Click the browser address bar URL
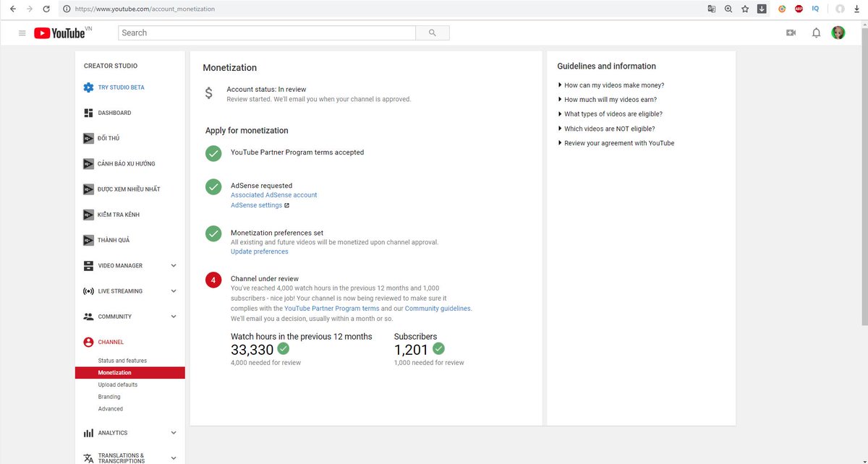Viewport: 868px width, 464px height. 145,9
